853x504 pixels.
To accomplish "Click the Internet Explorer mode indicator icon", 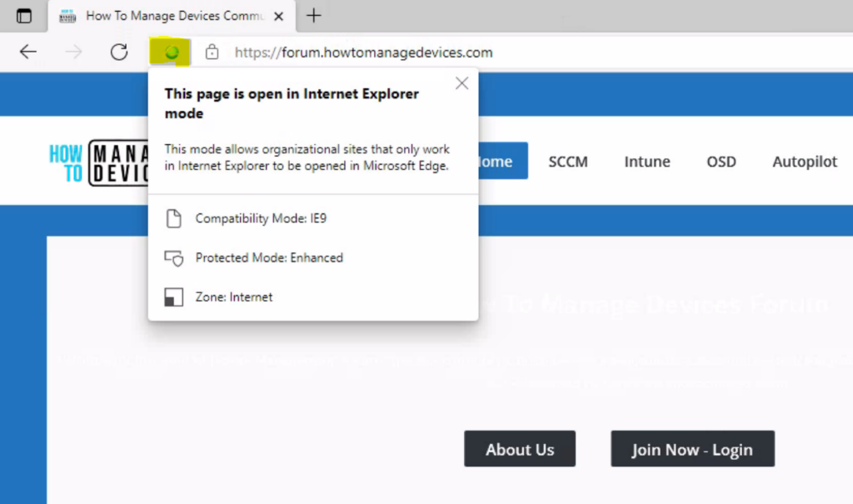I will tap(172, 52).
